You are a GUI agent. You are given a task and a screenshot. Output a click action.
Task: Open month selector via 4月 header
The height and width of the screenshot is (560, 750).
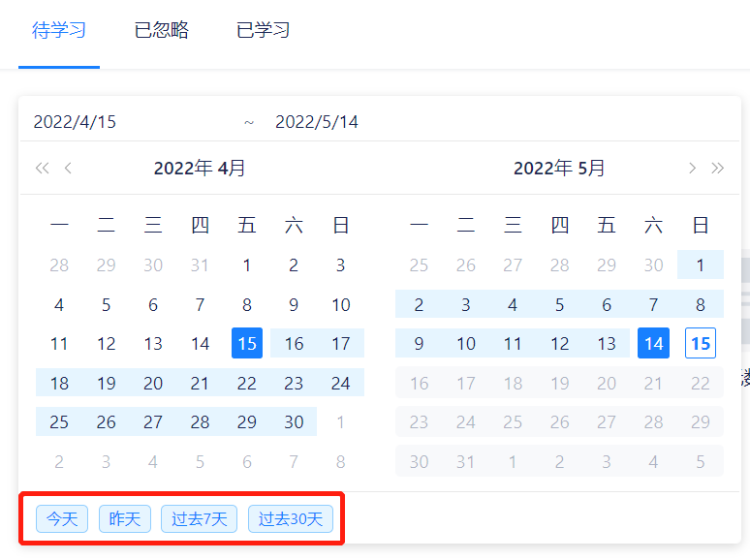pos(231,169)
